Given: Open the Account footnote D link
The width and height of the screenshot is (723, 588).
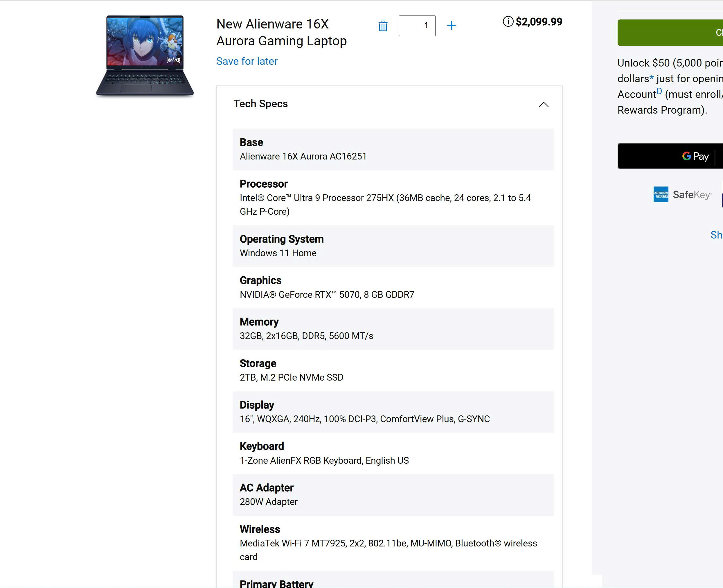Looking at the screenshot, I should (x=659, y=91).
